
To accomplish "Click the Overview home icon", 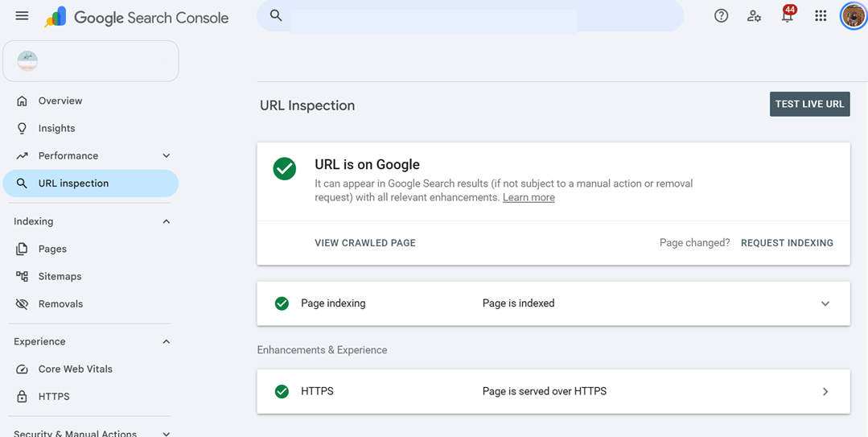I will tap(22, 101).
